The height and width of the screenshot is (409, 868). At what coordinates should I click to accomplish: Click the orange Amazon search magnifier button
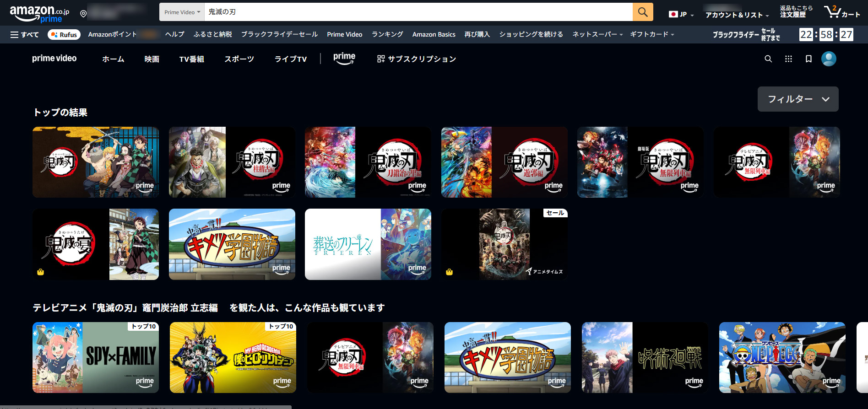point(643,12)
